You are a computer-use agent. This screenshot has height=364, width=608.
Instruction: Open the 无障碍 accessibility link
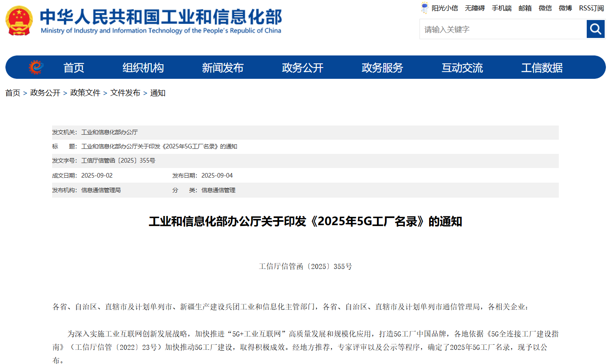pyautogui.click(x=475, y=8)
